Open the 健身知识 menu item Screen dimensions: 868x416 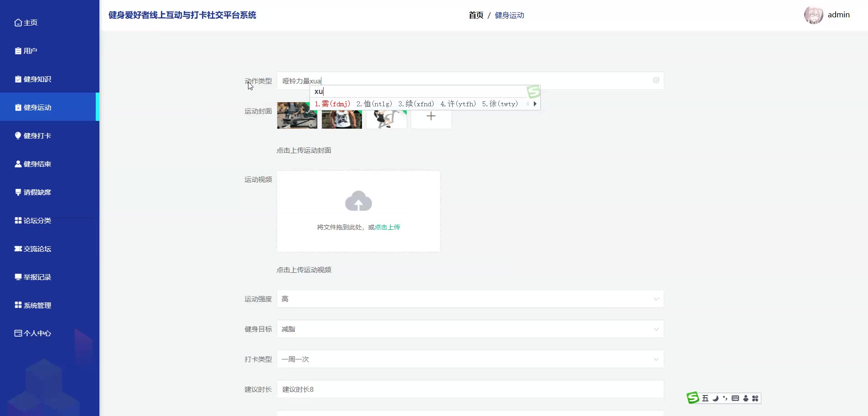point(50,79)
